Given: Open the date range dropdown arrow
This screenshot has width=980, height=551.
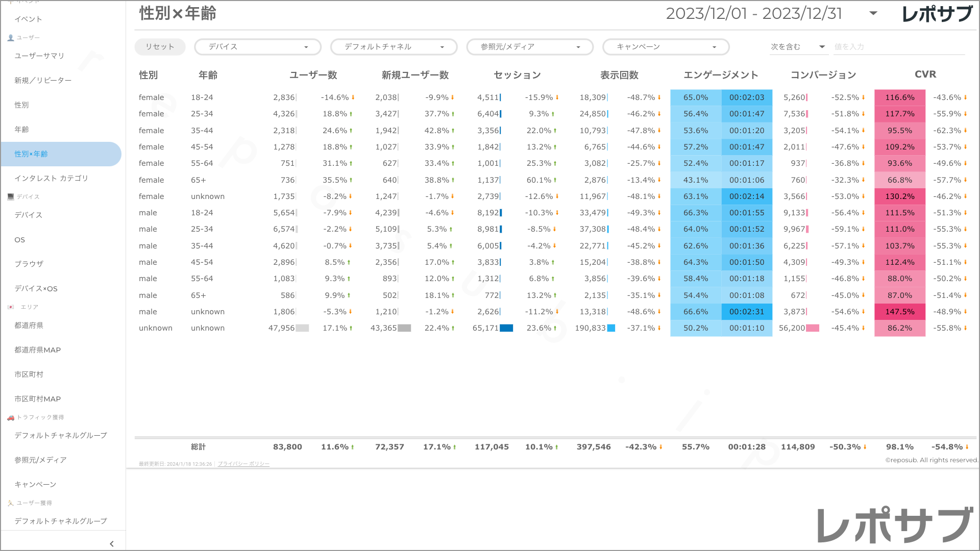Looking at the screenshot, I should point(873,14).
